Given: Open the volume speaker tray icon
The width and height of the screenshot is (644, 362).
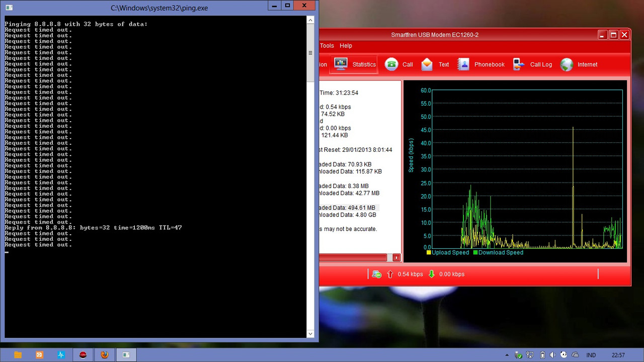Looking at the screenshot, I should coord(553,355).
